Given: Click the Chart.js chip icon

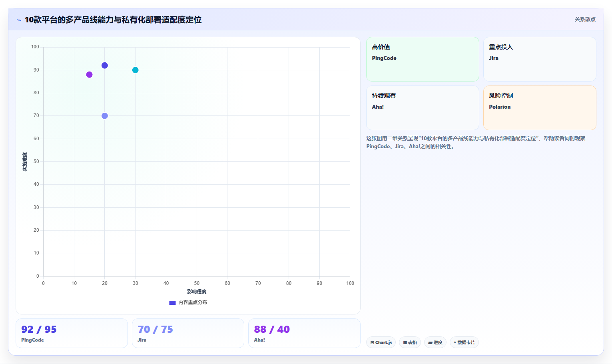Looking at the screenshot, I should [x=372, y=343].
